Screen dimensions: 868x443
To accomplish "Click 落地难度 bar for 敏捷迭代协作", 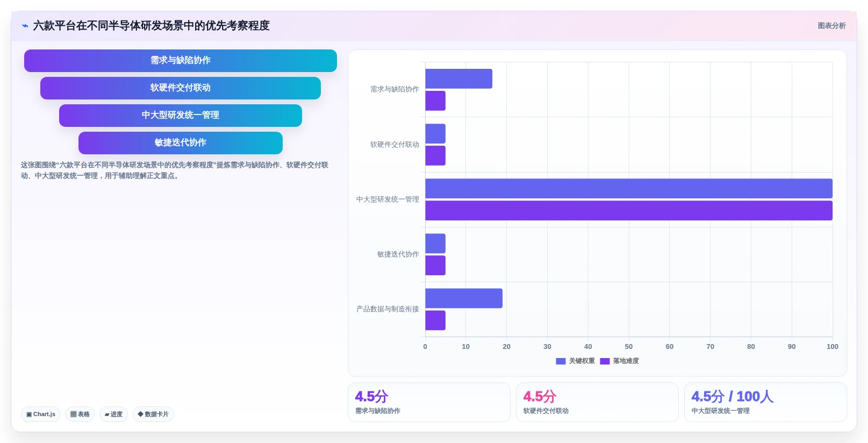I will click(435, 266).
